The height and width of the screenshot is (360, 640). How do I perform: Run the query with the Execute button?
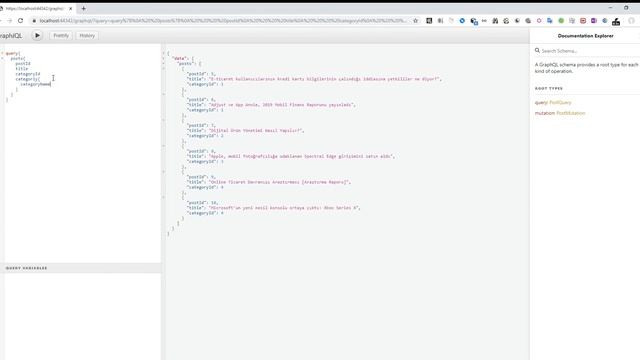[37, 36]
